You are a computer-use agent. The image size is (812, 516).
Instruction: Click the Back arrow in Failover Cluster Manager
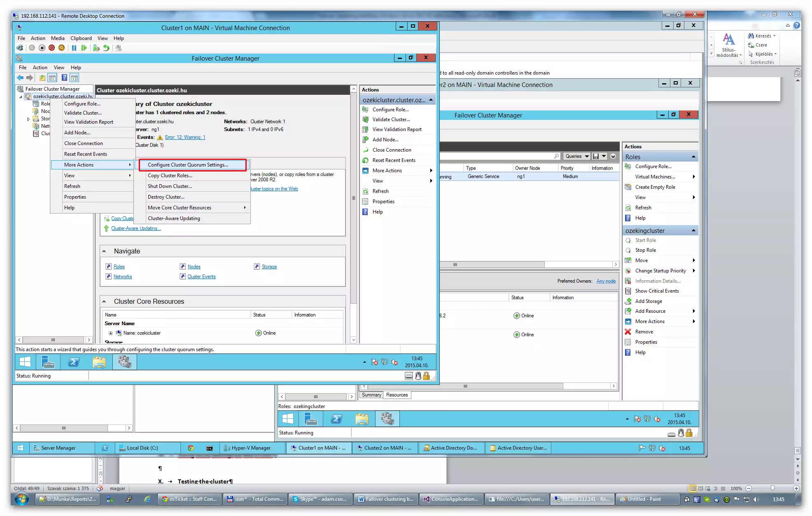click(20, 77)
